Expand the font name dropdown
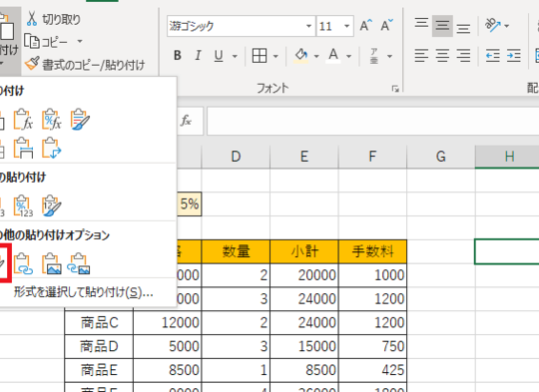This screenshot has width=539, height=392. [x=309, y=26]
